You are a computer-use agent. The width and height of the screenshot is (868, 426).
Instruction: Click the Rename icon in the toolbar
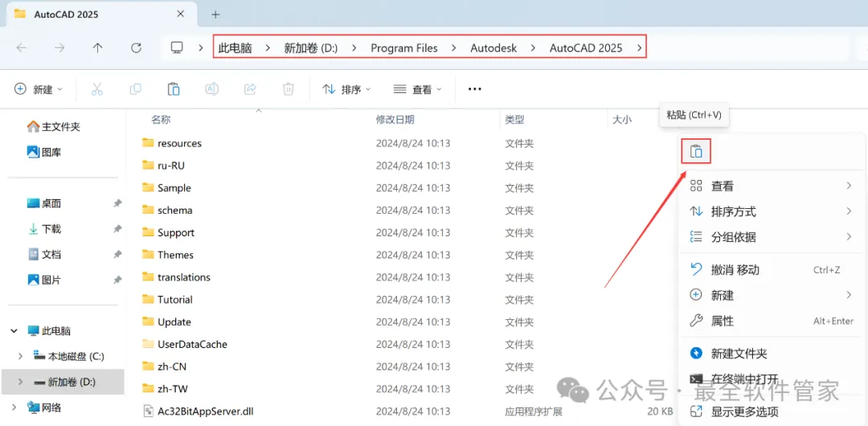tap(211, 88)
